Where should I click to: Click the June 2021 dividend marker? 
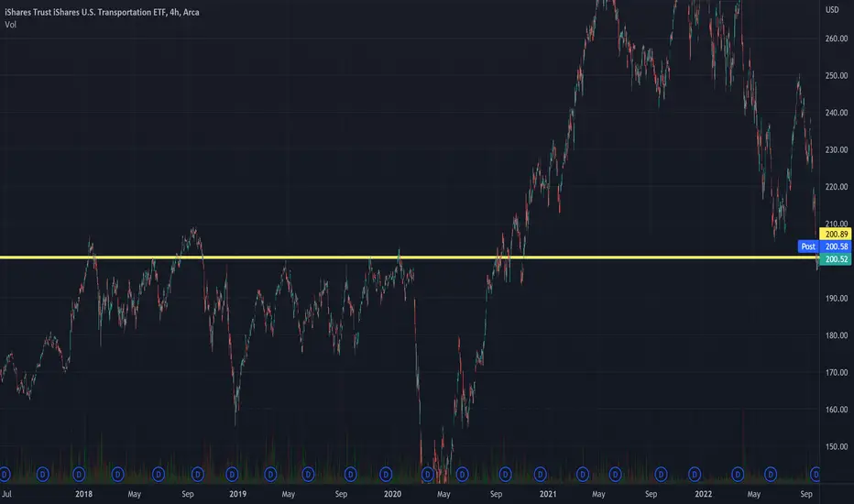click(616, 475)
